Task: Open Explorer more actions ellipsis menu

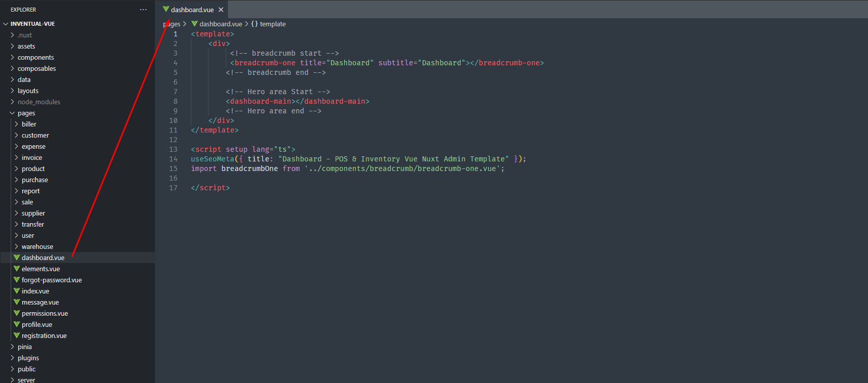Action: click(x=143, y=10)
